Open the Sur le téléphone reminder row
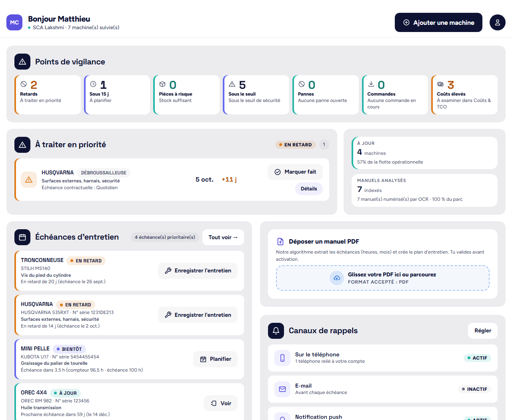 tap(383, 358)
